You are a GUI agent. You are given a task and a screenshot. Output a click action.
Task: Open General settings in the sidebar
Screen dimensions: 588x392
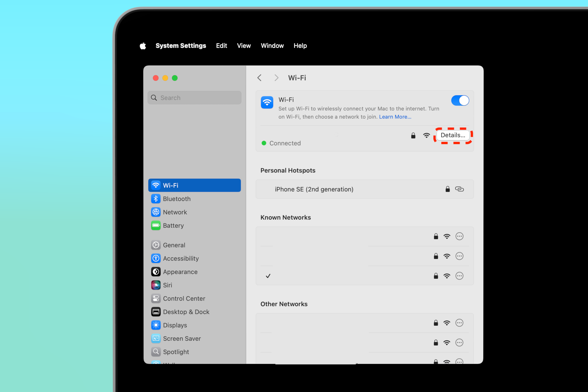point(194,245)
